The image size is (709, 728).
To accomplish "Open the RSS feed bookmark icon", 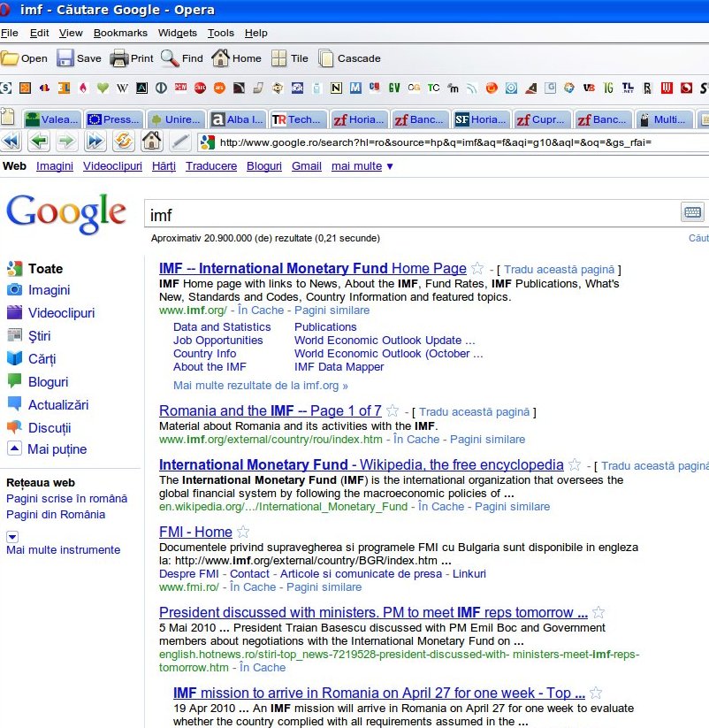I will (472, 88).
